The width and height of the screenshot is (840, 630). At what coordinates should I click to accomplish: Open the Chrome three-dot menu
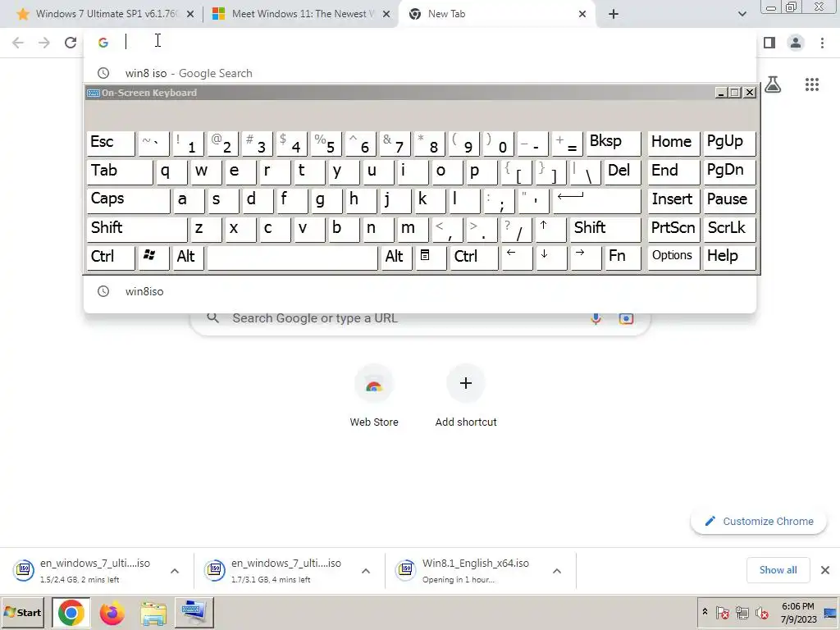pyautogui.click(x=822, y=43)
